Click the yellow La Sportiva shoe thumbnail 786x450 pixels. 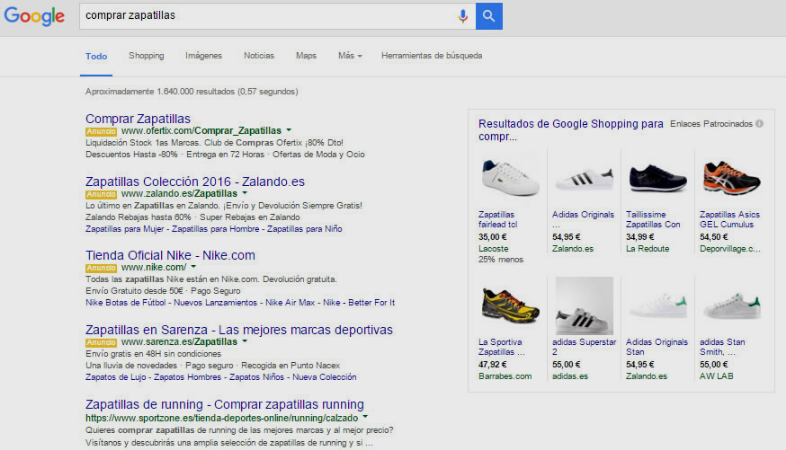tap(510, 305)
